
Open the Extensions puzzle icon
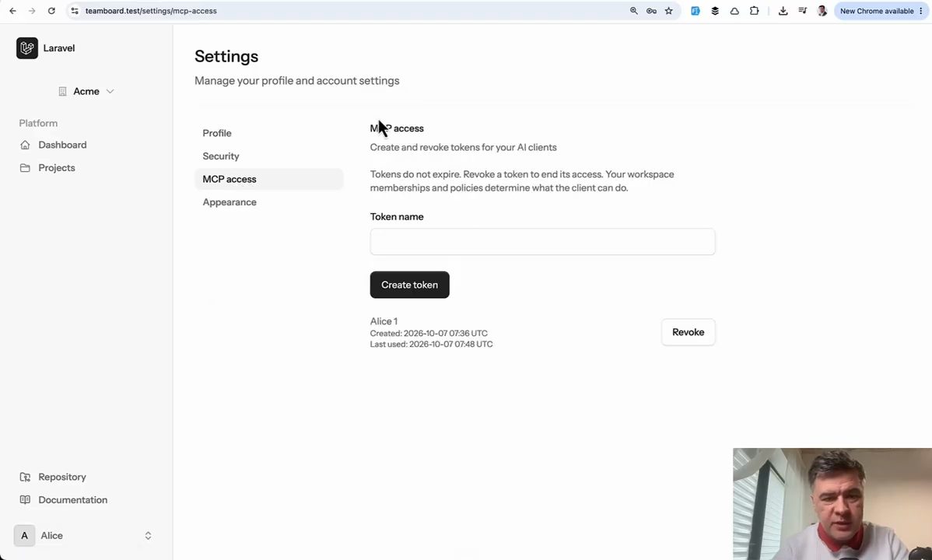click(755, 11)
